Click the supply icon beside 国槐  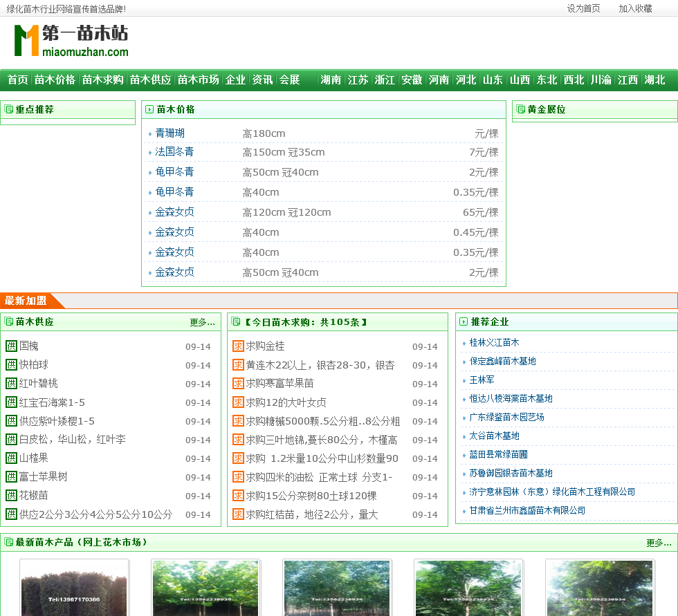[x=11, y=346]
